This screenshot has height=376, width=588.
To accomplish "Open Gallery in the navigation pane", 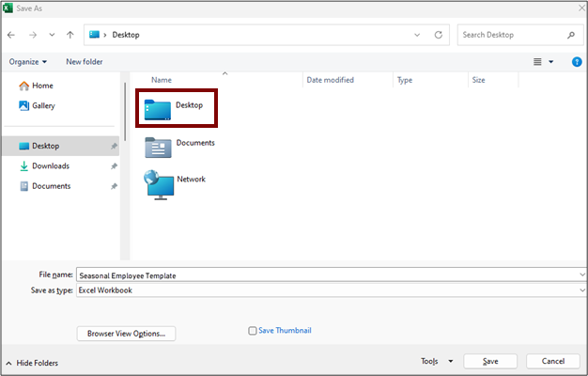I will [43, 106].
